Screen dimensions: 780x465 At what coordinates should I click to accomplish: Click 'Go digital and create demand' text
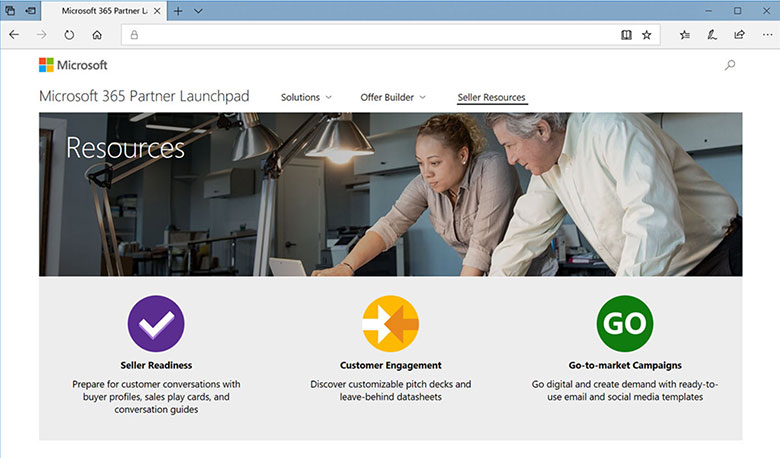tap(593, 384)
